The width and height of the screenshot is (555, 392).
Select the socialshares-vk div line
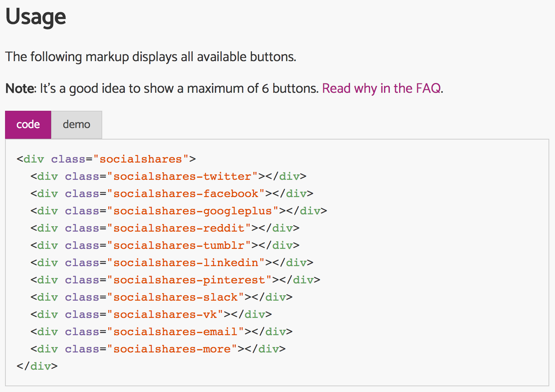point(151,314)
